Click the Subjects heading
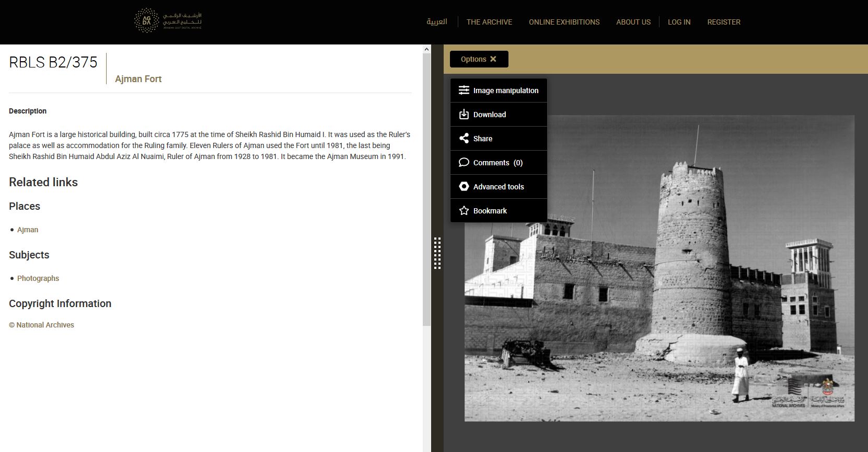 tap(29, 255)
